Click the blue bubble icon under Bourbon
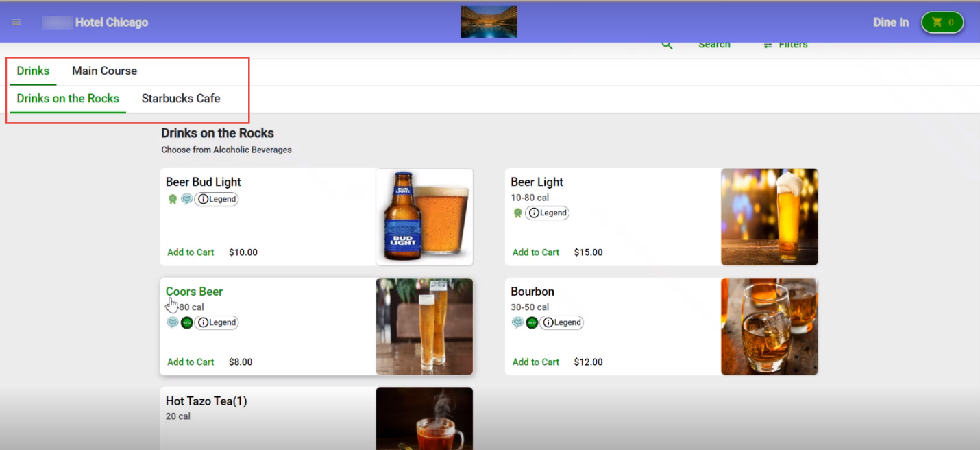Viewport: 980px width, 450px height. click(518, 322)
